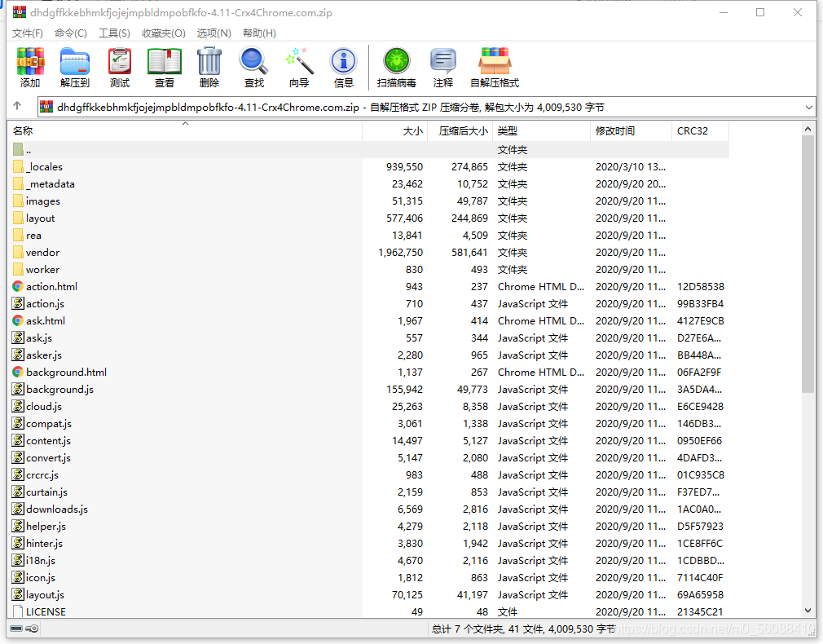
Task: Select the _locales folder icon
Action: 19,167
